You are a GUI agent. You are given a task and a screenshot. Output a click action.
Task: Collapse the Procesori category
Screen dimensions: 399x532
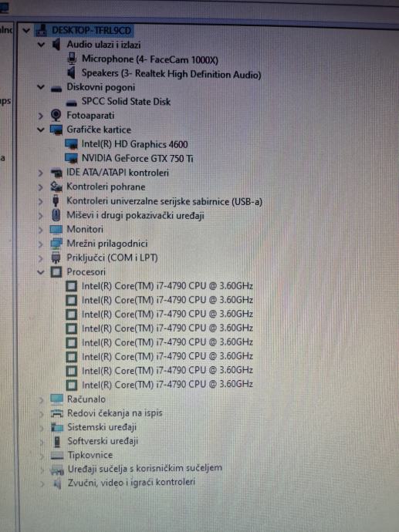(41, 271)
